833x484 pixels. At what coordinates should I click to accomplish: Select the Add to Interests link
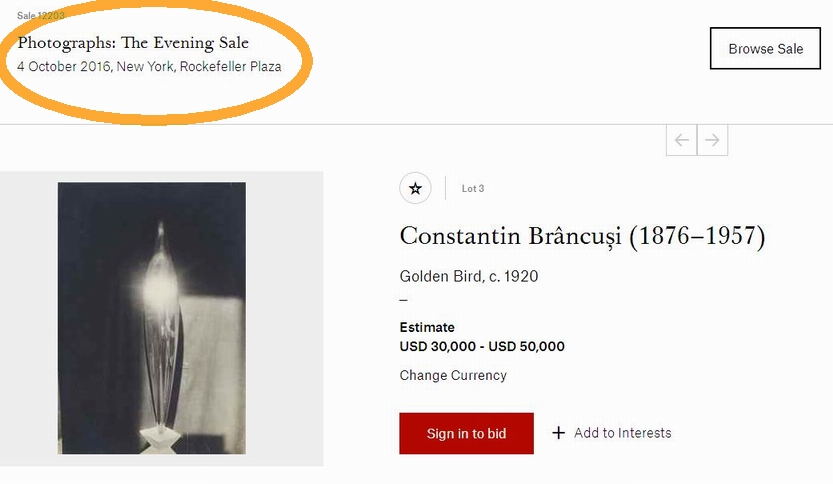coord(623,433)
